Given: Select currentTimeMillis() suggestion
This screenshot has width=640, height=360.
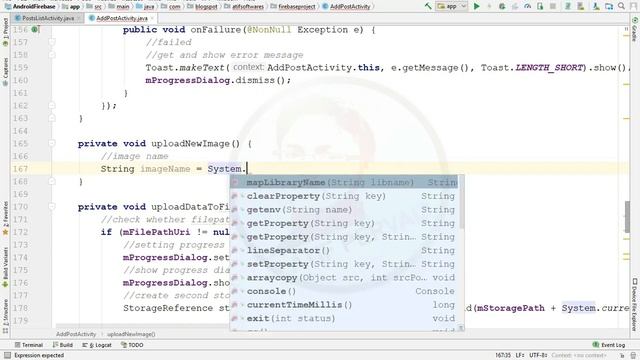Looking at the screenshot, I should 344,305.
